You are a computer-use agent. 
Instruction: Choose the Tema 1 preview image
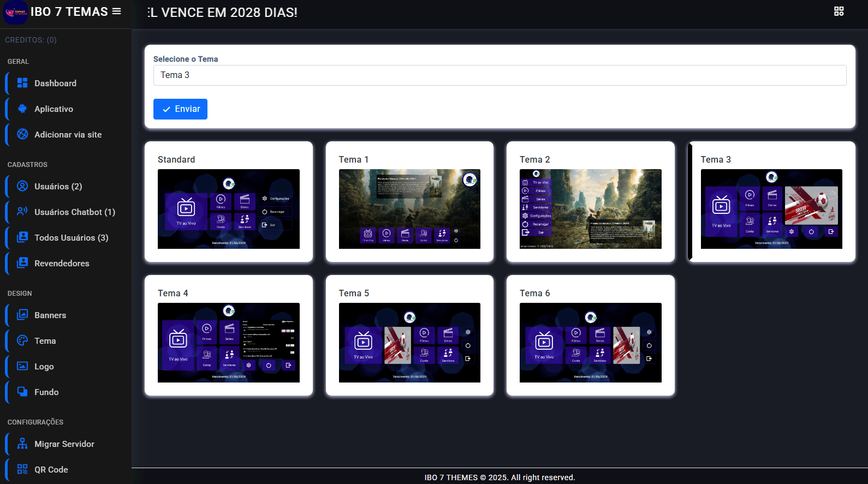pos(409,209)
